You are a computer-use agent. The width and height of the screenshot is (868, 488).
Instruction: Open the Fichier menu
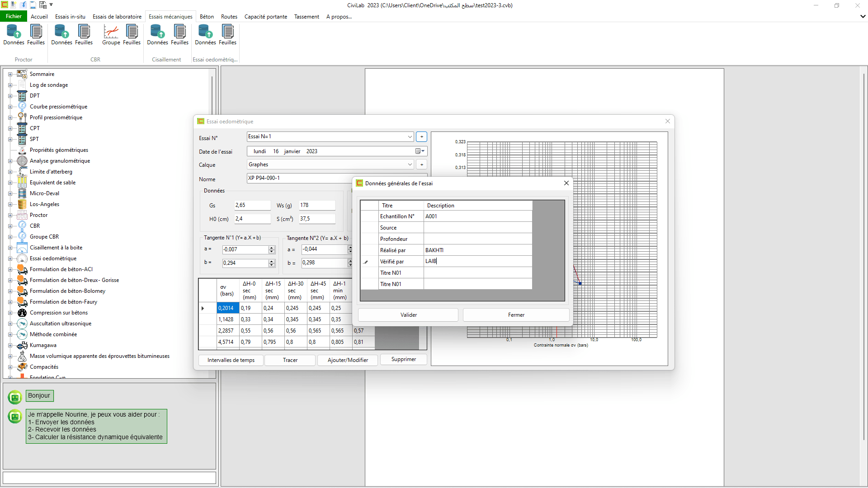click(14, 16)
